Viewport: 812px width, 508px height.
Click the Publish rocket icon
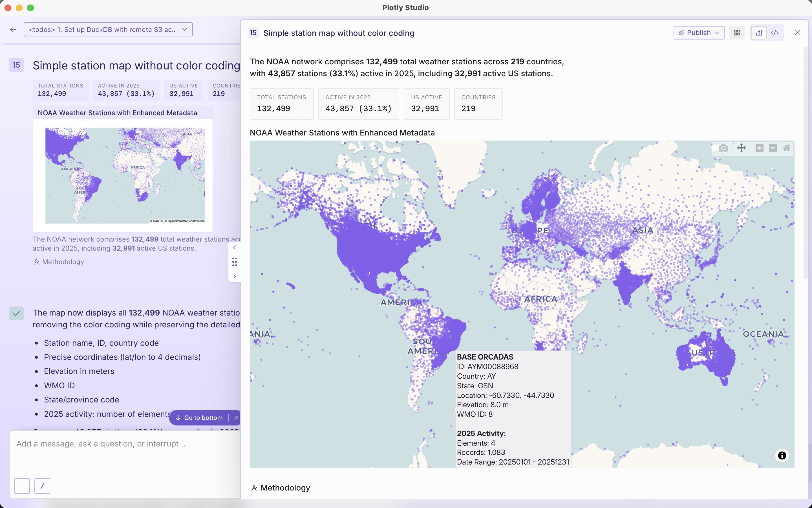[681, 33]
